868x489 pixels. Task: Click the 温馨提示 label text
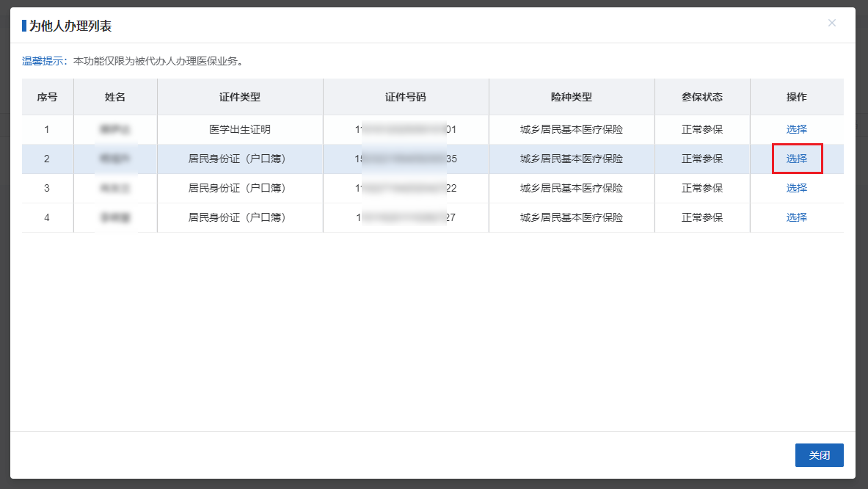click(43, 61)
